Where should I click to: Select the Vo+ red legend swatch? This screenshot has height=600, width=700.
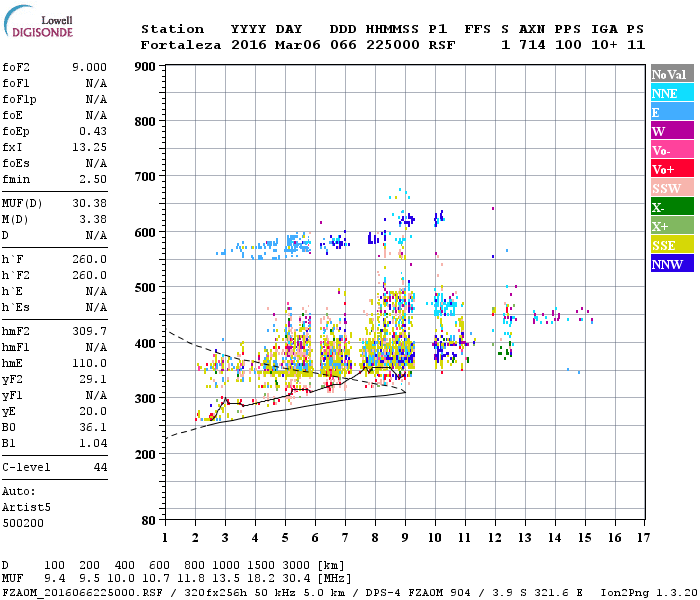click(672, 169)
